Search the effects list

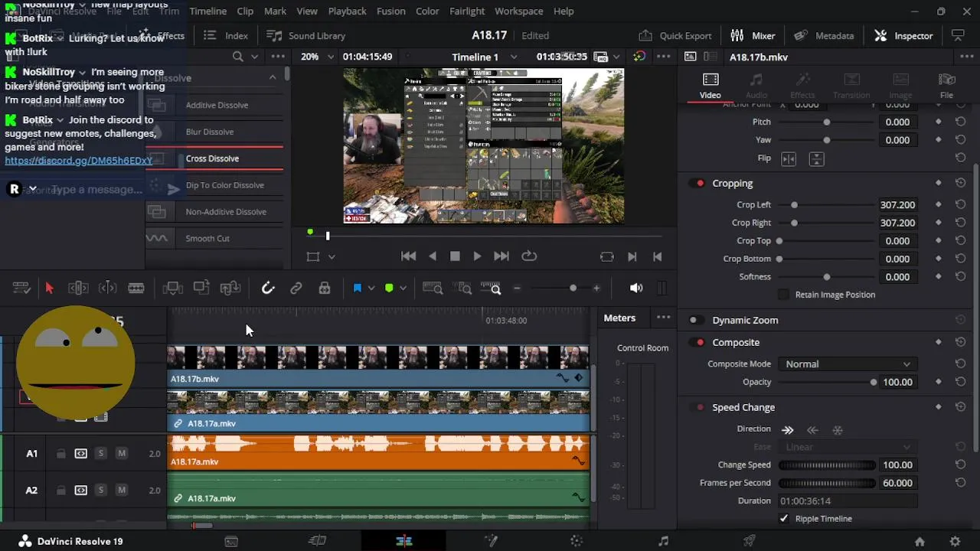click(238, 57)
